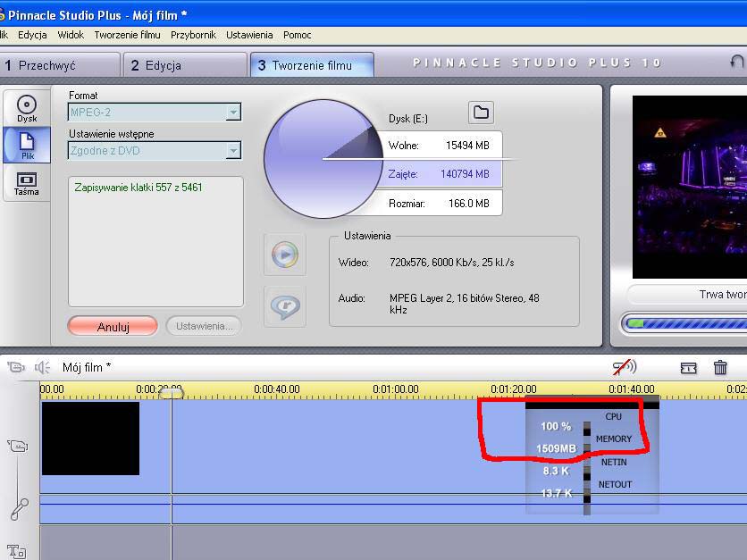
Task: Open the destination folder browse icon
Action: pos(481,113)
